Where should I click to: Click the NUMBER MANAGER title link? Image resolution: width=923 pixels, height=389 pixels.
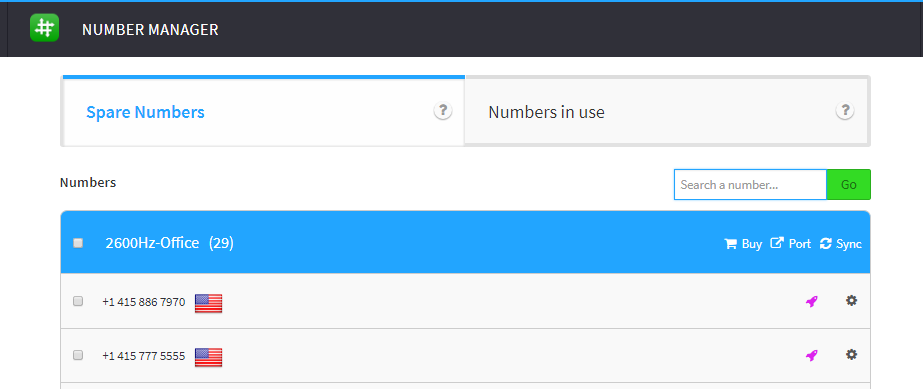point(150,29)
